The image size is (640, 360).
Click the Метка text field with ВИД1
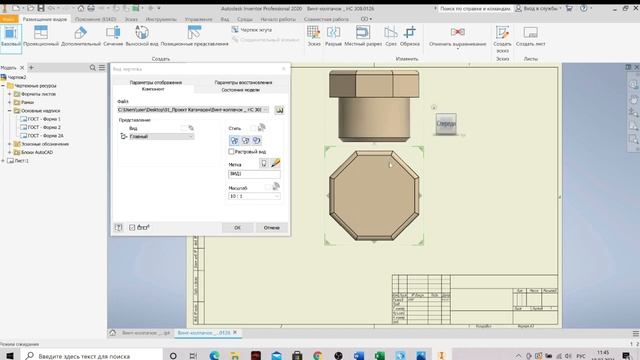point(254,174)
